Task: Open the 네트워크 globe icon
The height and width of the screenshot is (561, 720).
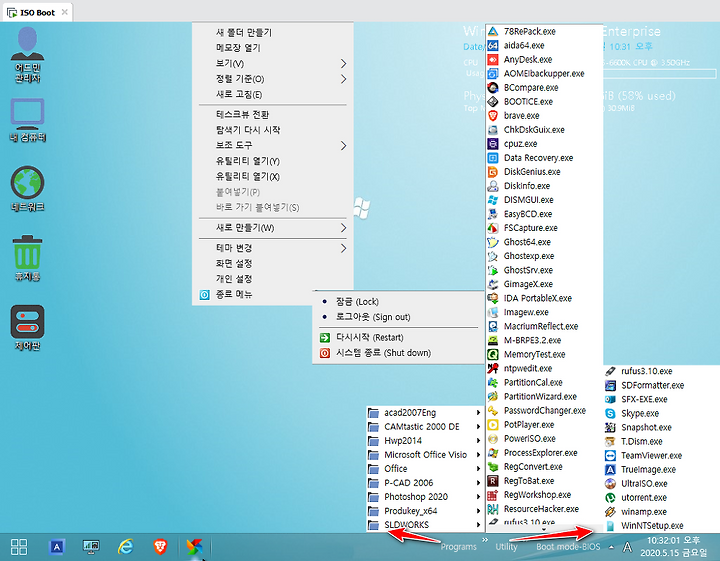Action: (28, 189)
